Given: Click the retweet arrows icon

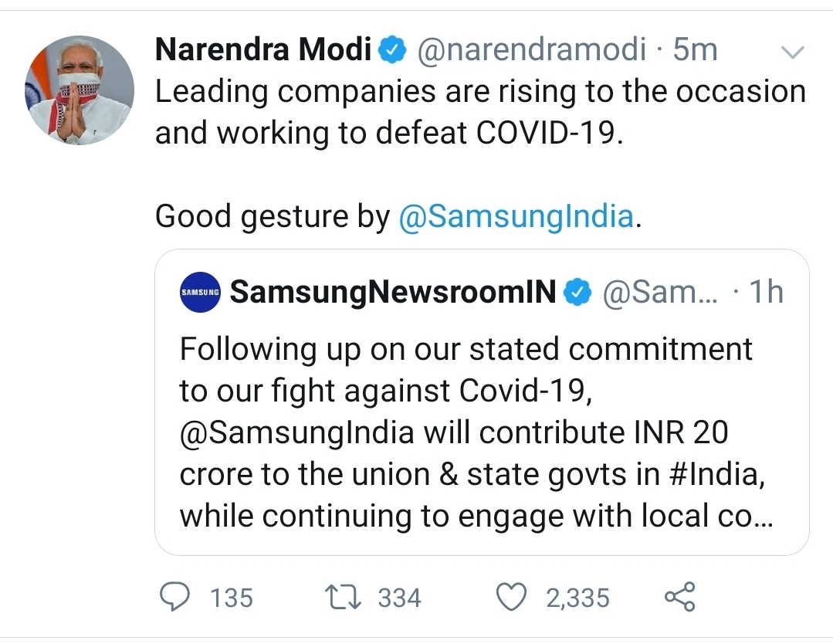Looking at the screenshot, I should point(344,597).
